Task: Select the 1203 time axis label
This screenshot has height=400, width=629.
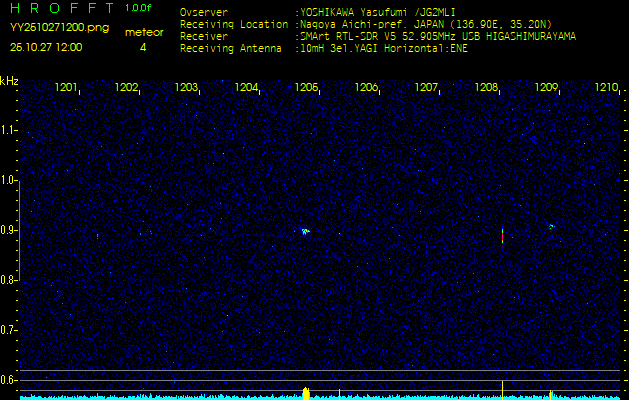Action: click(186, 88)
